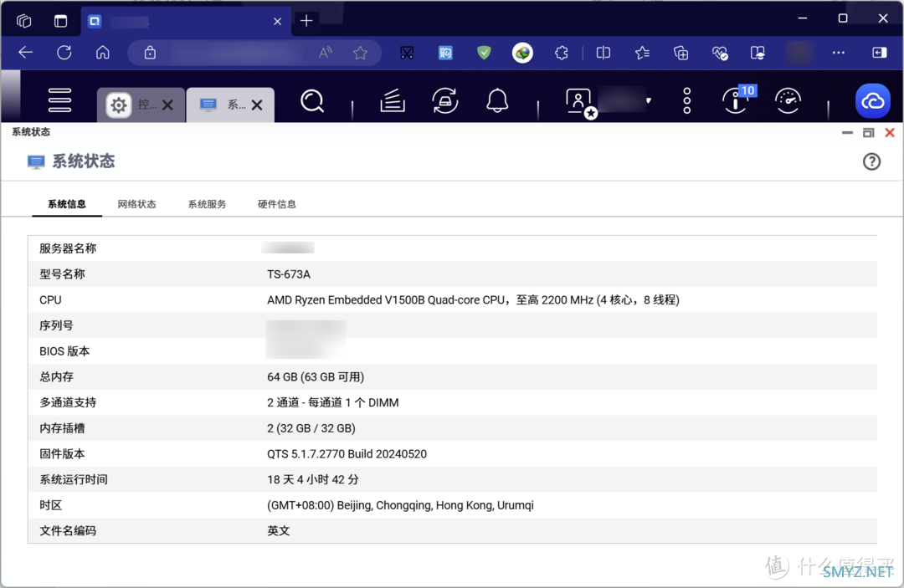The image size is (904, 588).
Task: Click the address bar lock icon
Action: [150, 53]
